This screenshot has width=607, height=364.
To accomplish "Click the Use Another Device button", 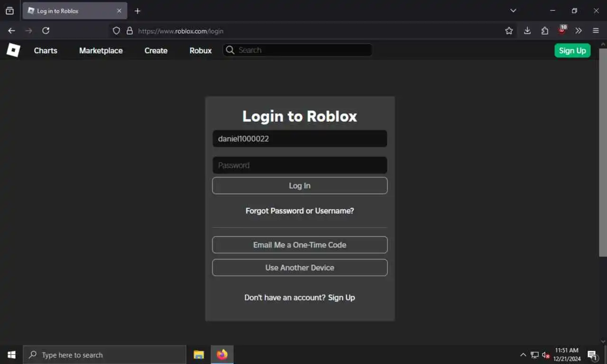I will pyautogui.click(x=300, y=268).
